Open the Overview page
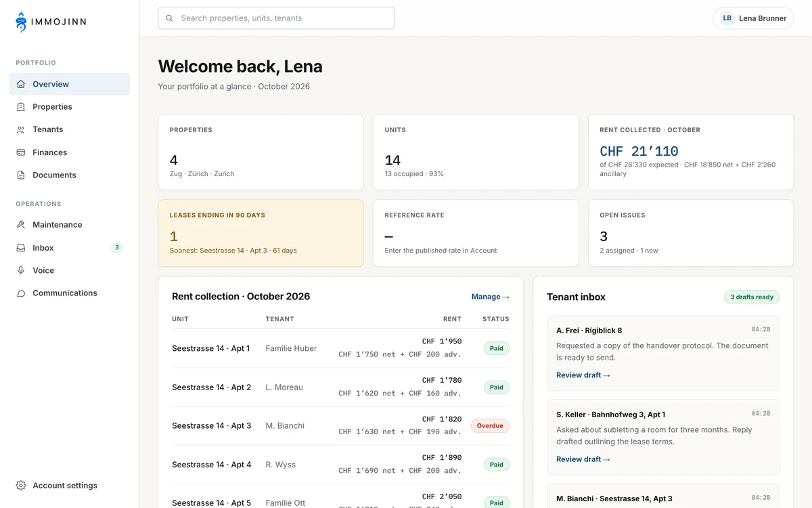This screenshot has height=508, width=812. pos(69,84)
